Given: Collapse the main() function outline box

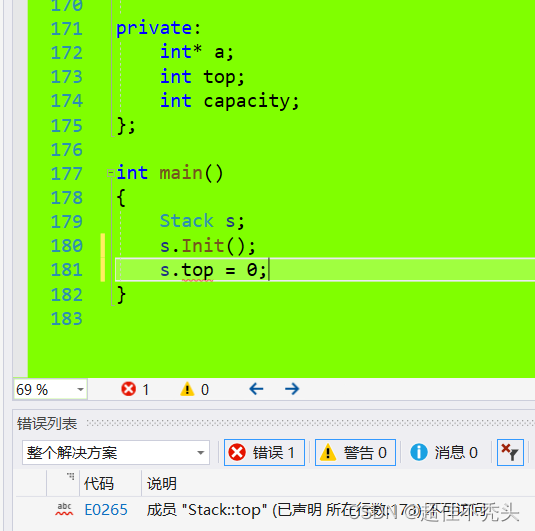Looking at the screenshot, I should (111, 173).
